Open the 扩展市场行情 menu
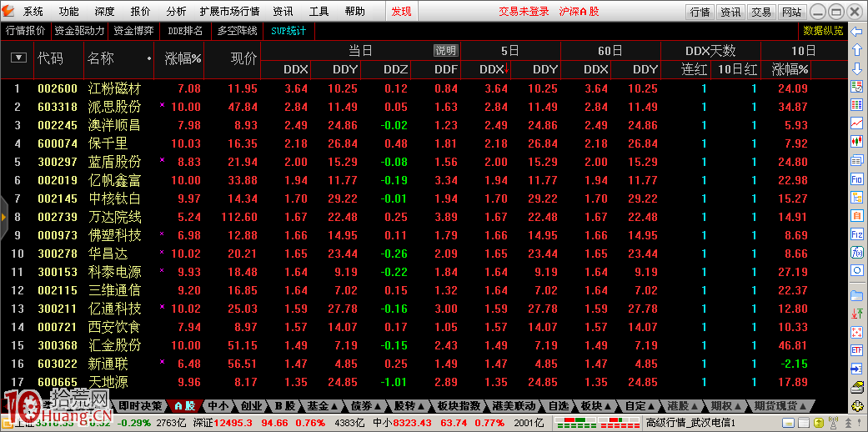Image resolution: width=868 pixels, height=432 pixels. 230,11
